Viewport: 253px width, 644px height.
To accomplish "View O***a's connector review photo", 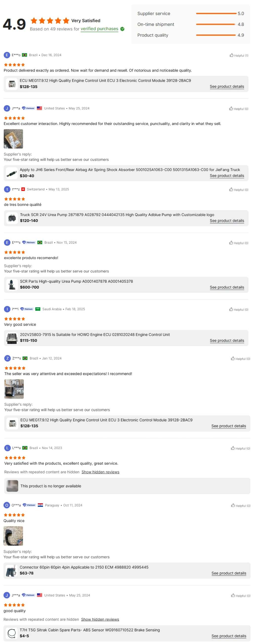I will click(13, 536).
